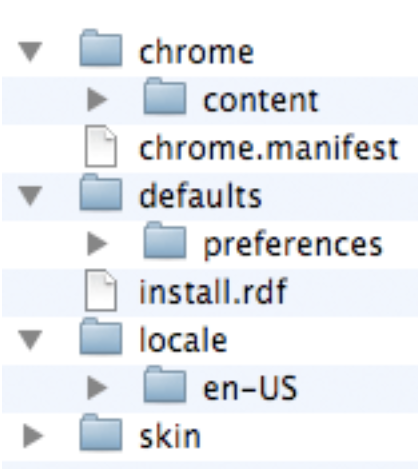Select the skin folder label
This screenshot has height=474, width=418.
click(170, 436)
